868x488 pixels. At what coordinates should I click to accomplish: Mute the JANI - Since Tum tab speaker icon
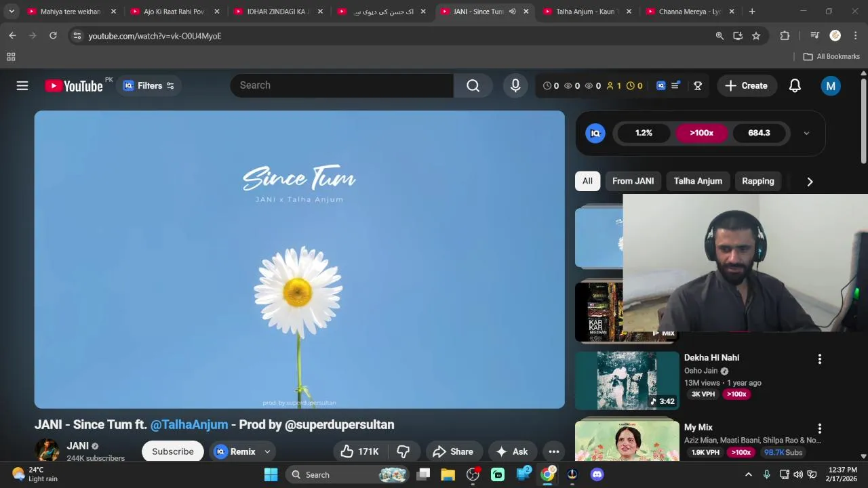click(x=512, y=12)
